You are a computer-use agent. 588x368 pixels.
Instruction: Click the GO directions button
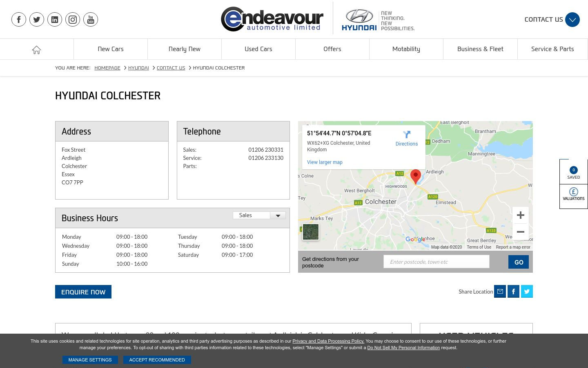click(519, 262)
